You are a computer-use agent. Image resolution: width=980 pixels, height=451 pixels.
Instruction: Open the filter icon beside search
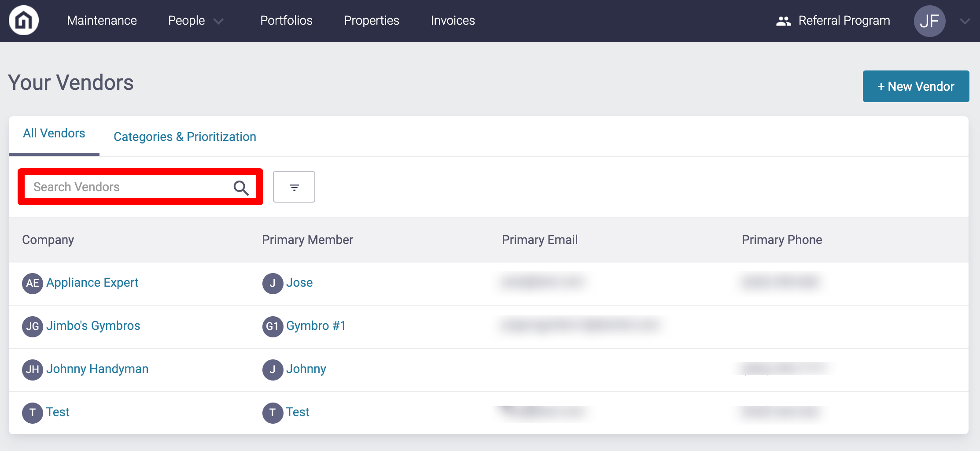coord(294,187)
